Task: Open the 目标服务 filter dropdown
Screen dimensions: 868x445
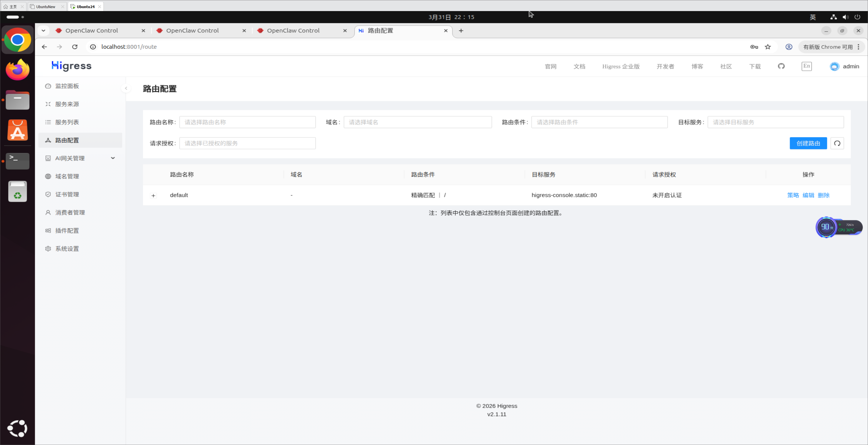Action: [x=775, y=122]
